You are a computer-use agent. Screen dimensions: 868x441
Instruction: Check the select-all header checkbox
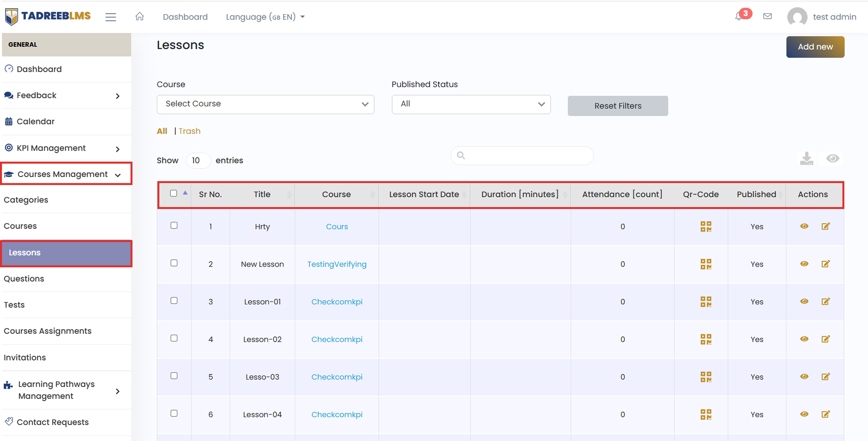tap(174, 193)
